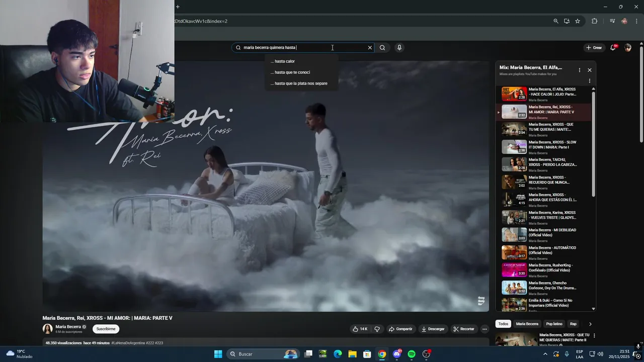Open Spotify from the taskbar

pos(412,354)
